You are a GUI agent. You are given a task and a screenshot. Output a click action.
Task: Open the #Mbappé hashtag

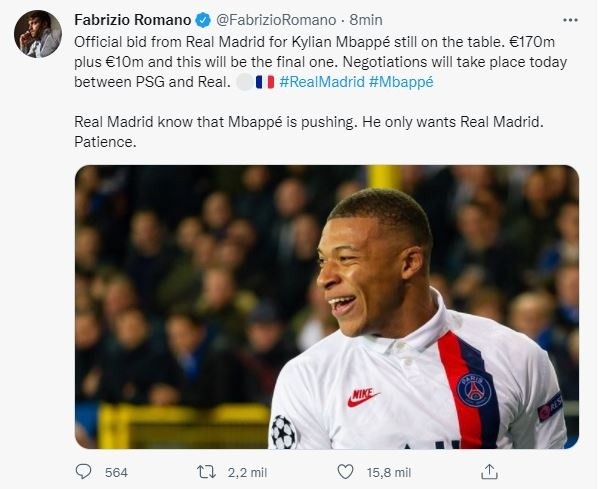(x=401, y=82)
